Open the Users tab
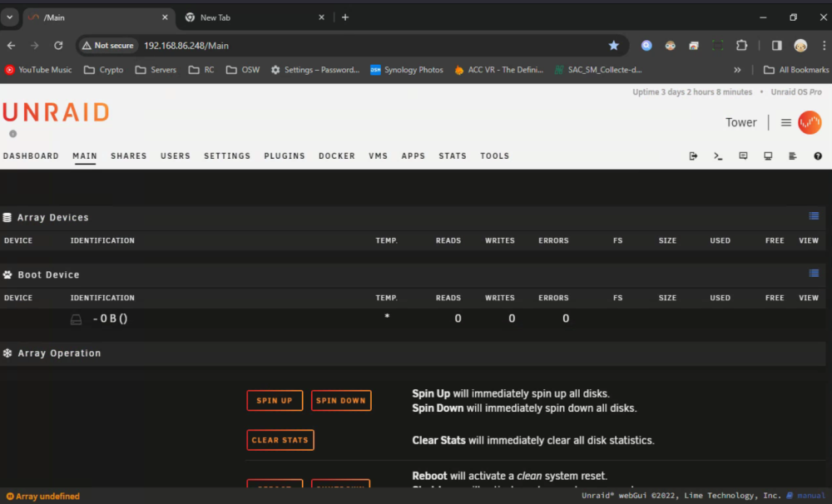Image resolution: width=832 pixels, height=504 pixels. point(175,156)
